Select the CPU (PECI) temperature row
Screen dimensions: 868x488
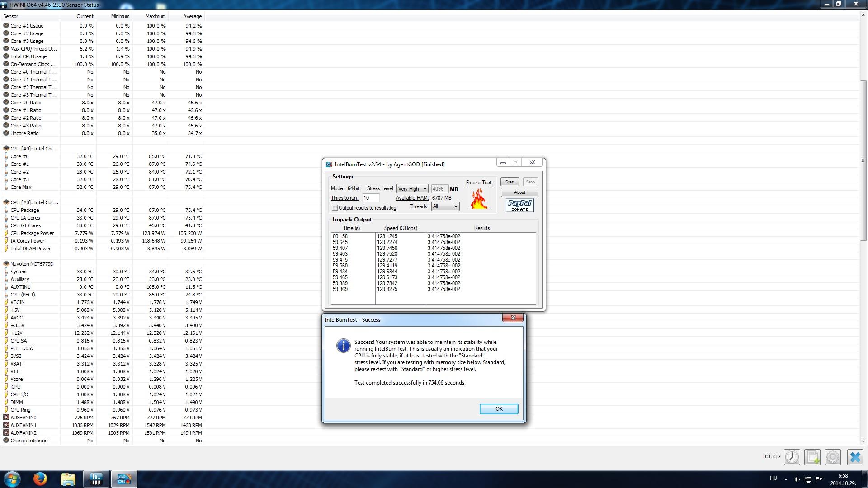pyautogui.click(x=103, y=295)
